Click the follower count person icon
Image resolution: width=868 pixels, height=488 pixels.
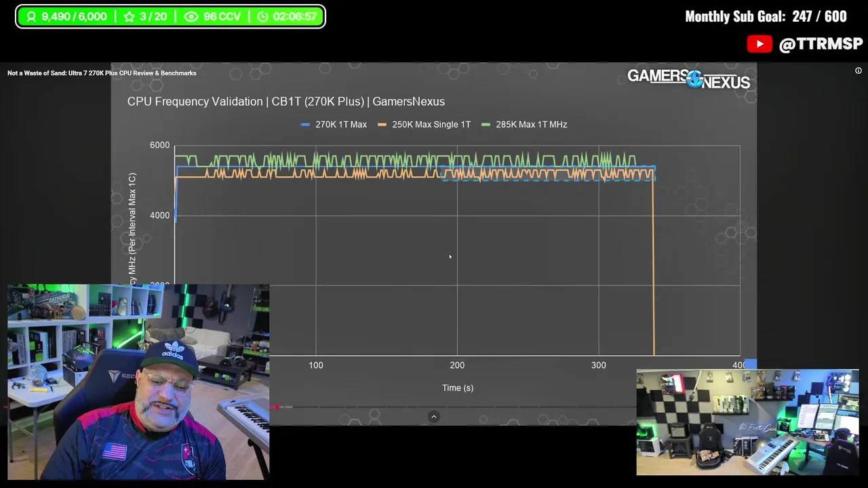(31, 16)
